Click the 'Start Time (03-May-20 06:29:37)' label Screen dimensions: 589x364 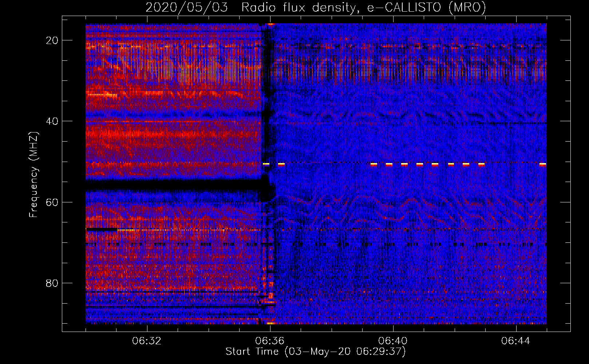pos(316,352)
